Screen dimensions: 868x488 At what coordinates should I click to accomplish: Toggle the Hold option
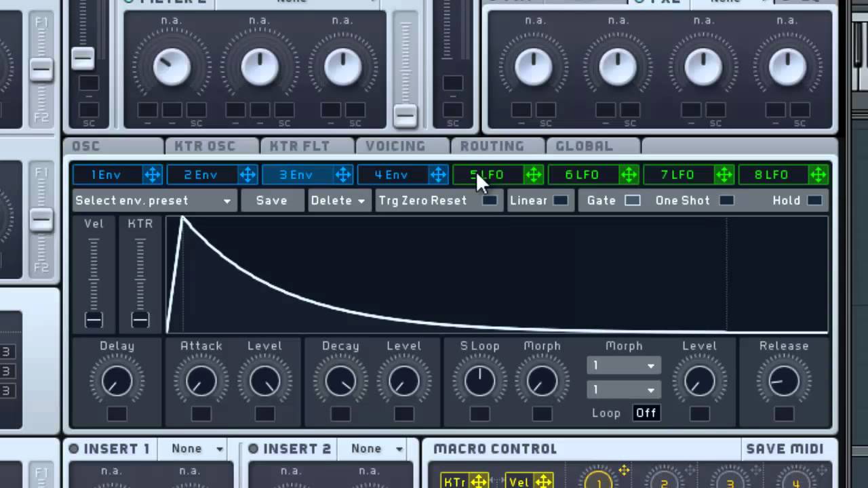coord(814,201)
